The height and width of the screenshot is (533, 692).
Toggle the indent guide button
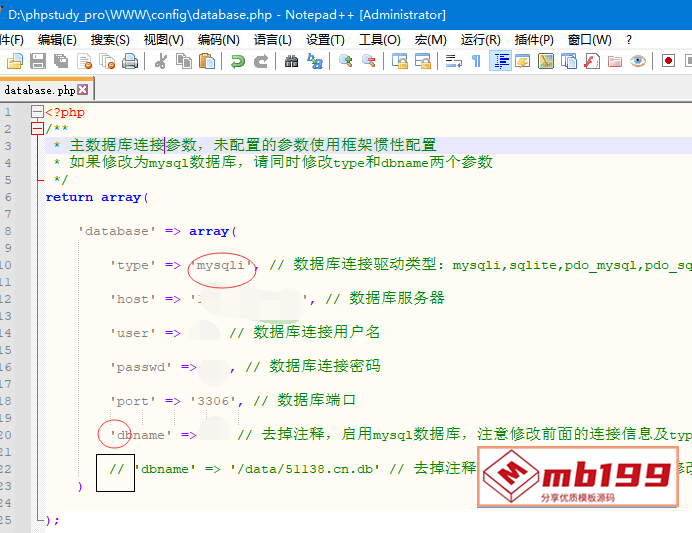pos(500,62)
